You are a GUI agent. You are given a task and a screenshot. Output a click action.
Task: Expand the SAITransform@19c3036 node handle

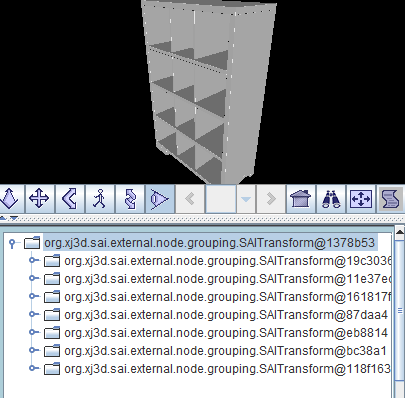[33, 260]
